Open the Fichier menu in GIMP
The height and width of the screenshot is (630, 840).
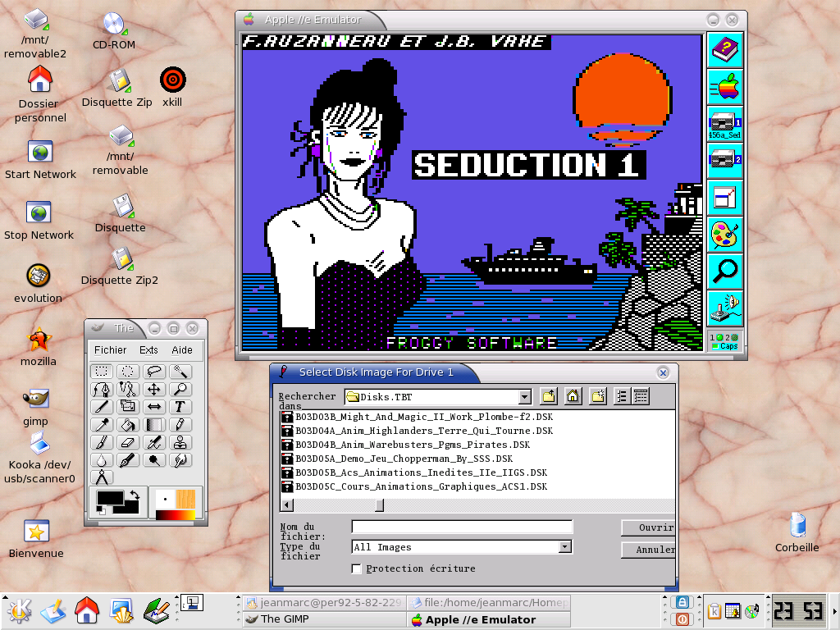click(x=111, y=349)
